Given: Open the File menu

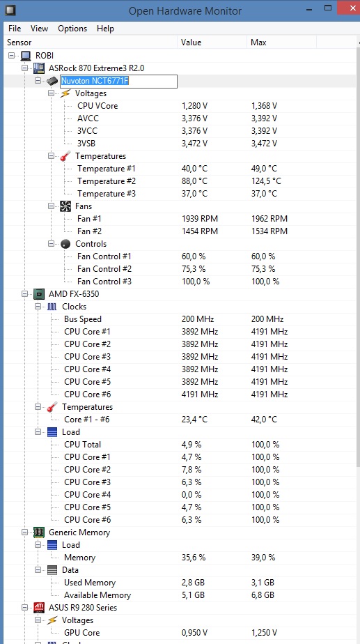Looking at the screenshot, I should coord(15,29).
